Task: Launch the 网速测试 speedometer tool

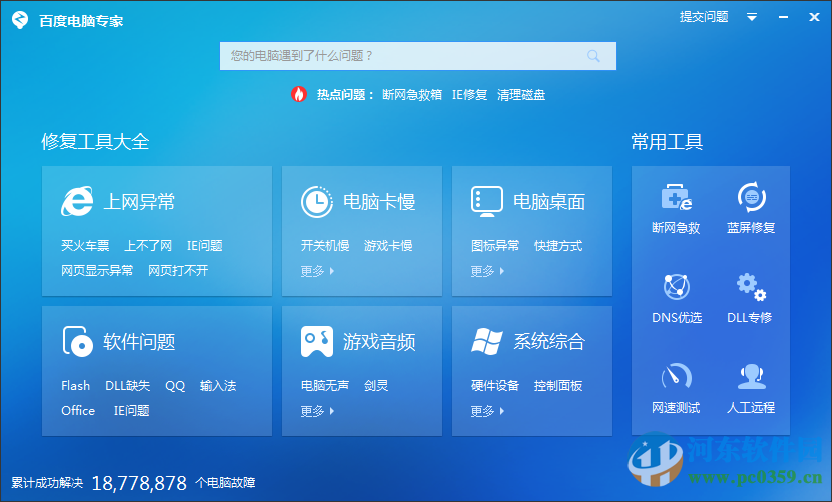Action: point(677,376)
